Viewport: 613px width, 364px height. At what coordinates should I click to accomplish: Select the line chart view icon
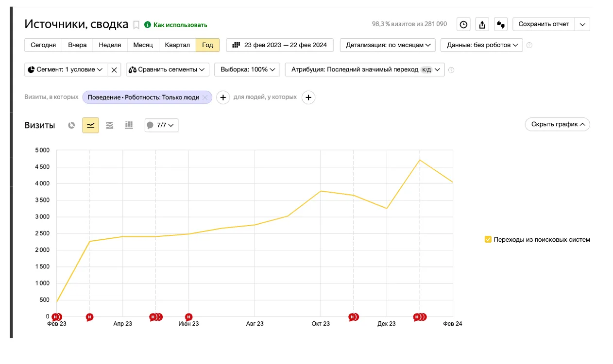[x=90, y=125]
